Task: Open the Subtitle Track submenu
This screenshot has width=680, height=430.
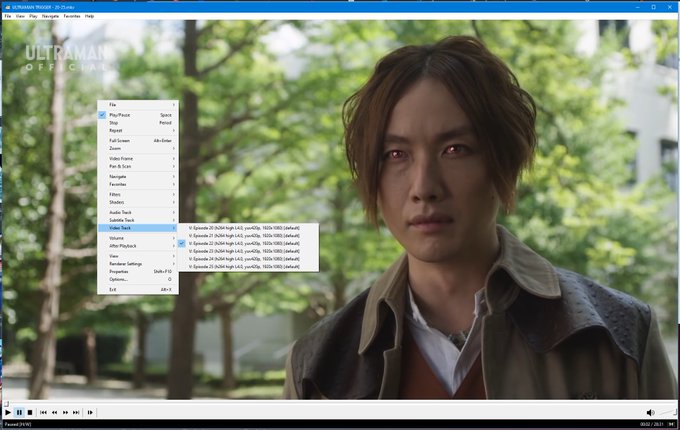Action: click(138, 220)
